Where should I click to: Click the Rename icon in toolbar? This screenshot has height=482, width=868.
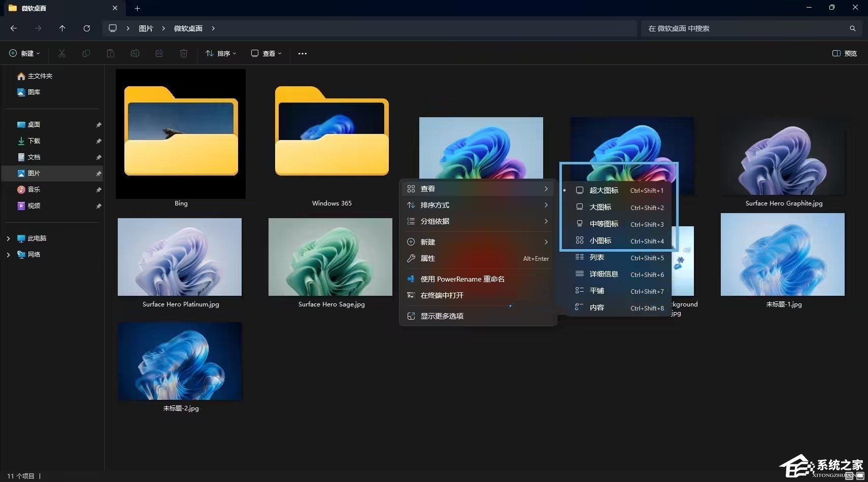click(x=135, y=53)
